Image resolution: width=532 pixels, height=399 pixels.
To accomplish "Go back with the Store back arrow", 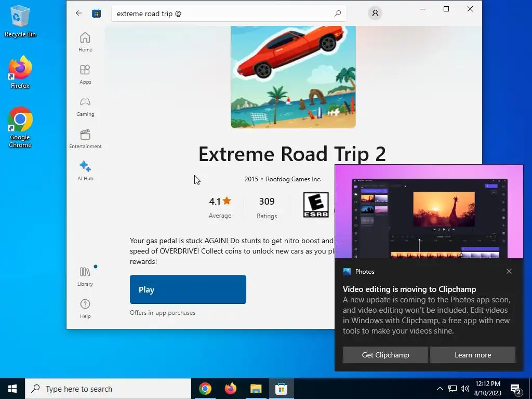I will click(x=79, y=13).
